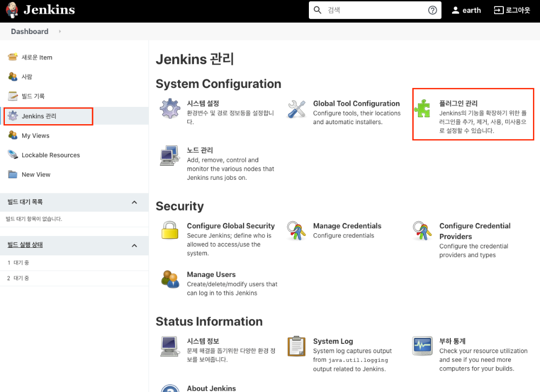Open 사람 in the sidebar
The width and height of the screenshot is (540, 392).
(27, 77)
